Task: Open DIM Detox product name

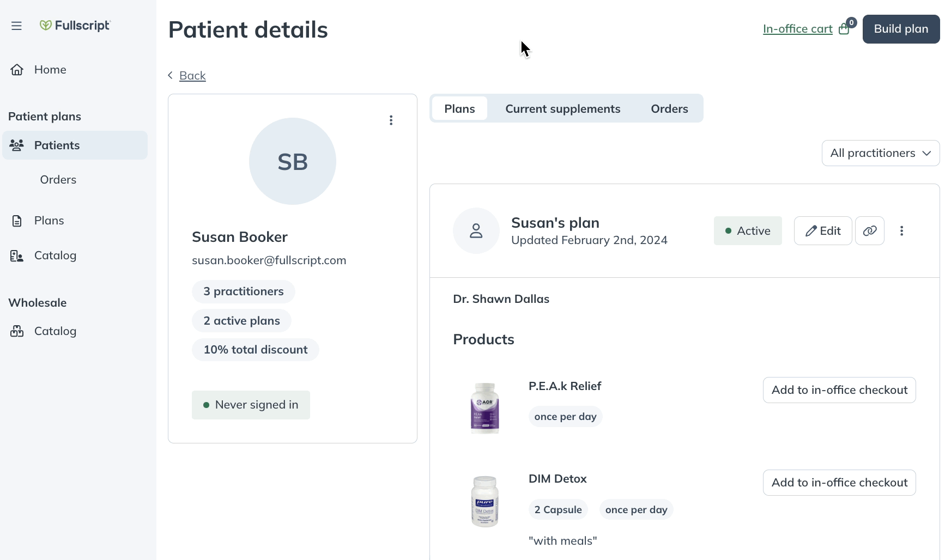Action: tap(558, 479)
